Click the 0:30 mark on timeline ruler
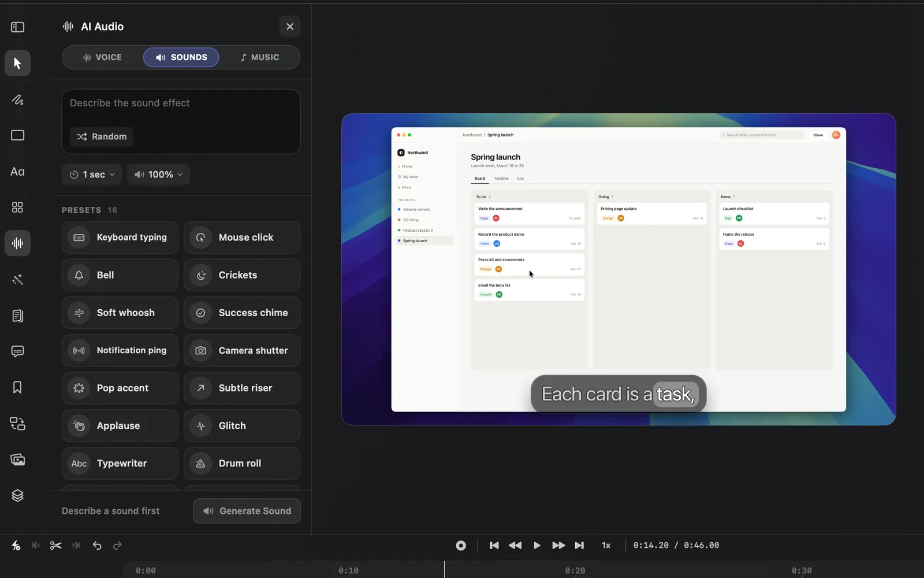Viewport: 924px width, 578px height. click(802, 570)
